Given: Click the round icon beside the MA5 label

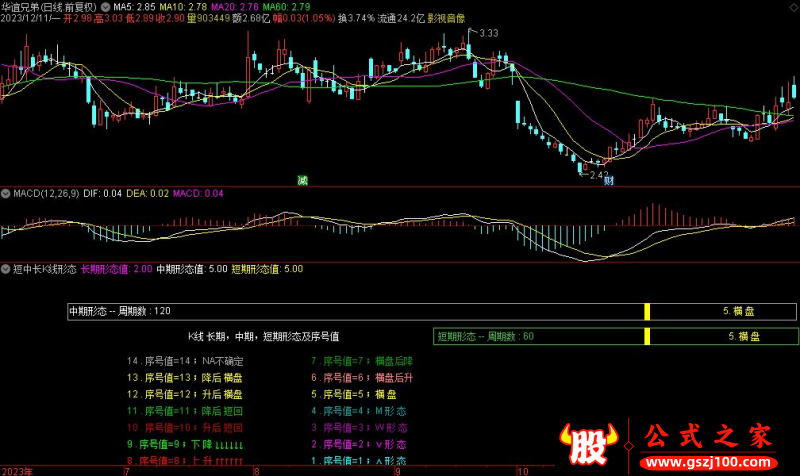Looking at the screenshot, I should pyautogui.click(x=105, y=6).
